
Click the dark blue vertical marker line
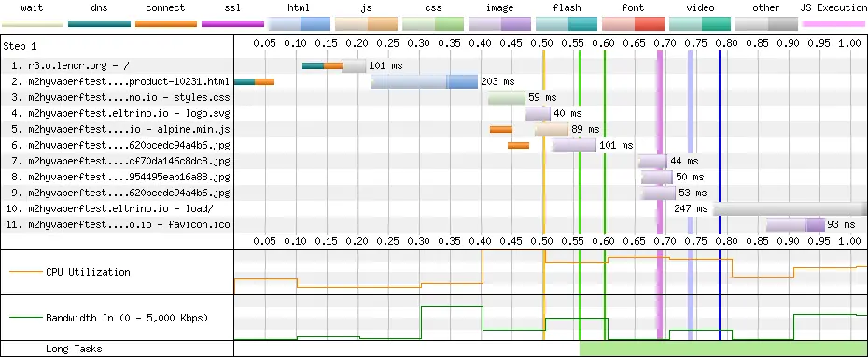click(720, 141)
